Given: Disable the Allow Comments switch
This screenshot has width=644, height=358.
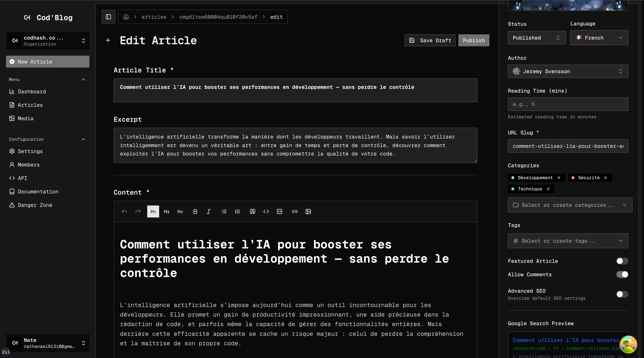Looking at the screenshot, I should click(x=622, y=274).
